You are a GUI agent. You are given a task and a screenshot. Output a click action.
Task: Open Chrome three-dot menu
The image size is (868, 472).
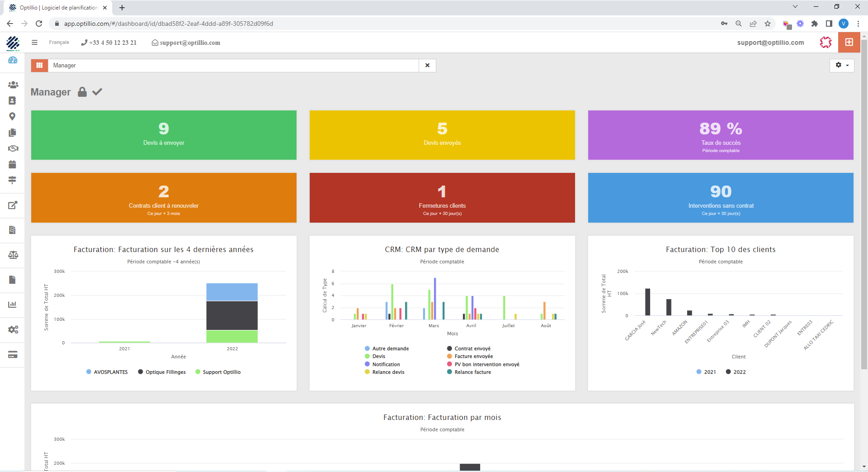click(858, 24)
